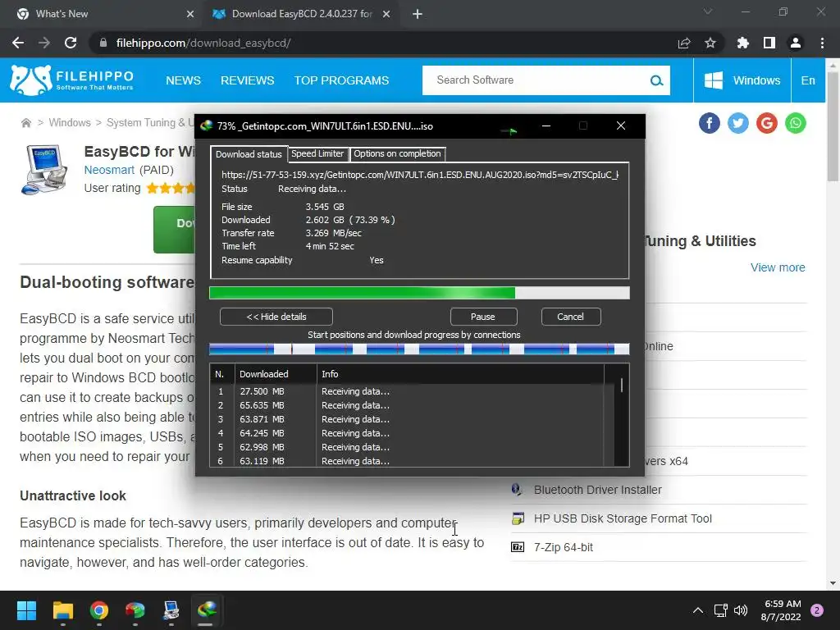Screen dimensions: 840x630
Task: Open HP USB Disk Storage Format Tool
Action: tap(623, 518)
